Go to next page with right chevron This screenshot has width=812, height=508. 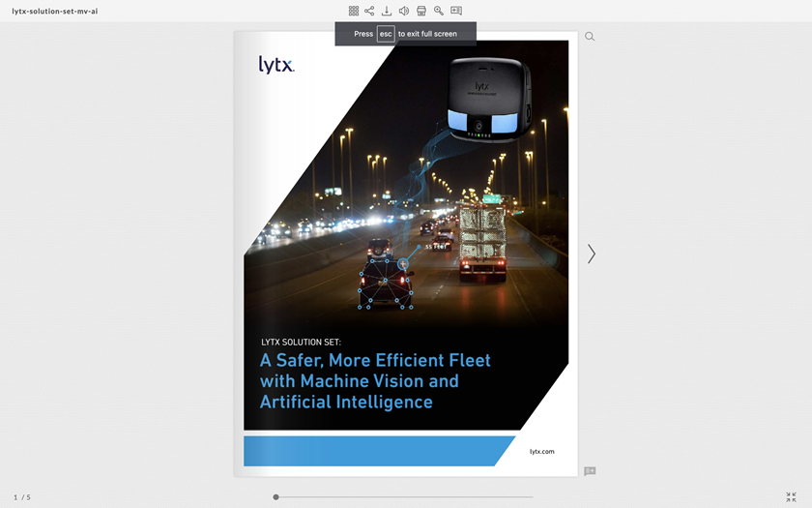pos(592,254)
